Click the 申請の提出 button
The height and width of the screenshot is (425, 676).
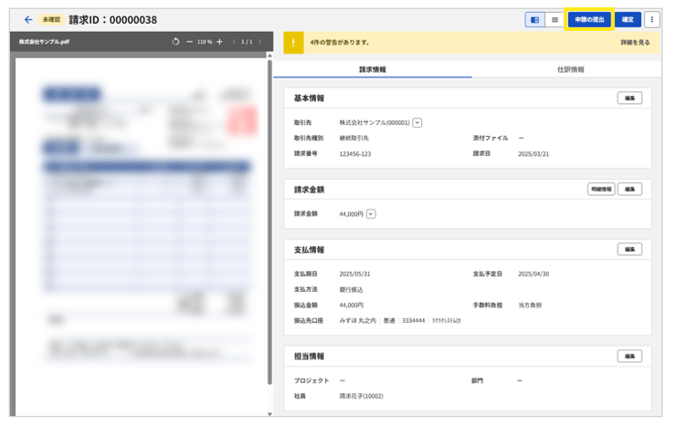click(589, 19)
